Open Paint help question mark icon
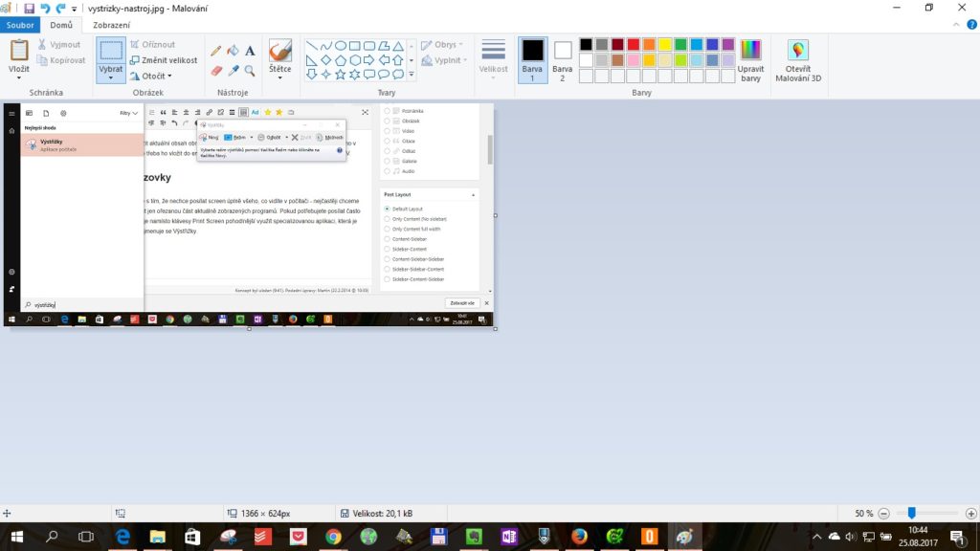Screen dimensions: 980x551 click(x=972, y=25)
